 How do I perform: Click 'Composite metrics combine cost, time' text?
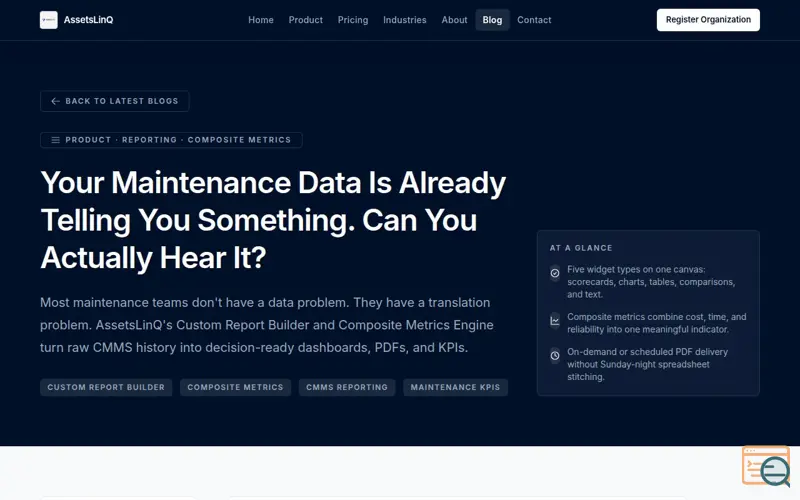tap(657, 323)
